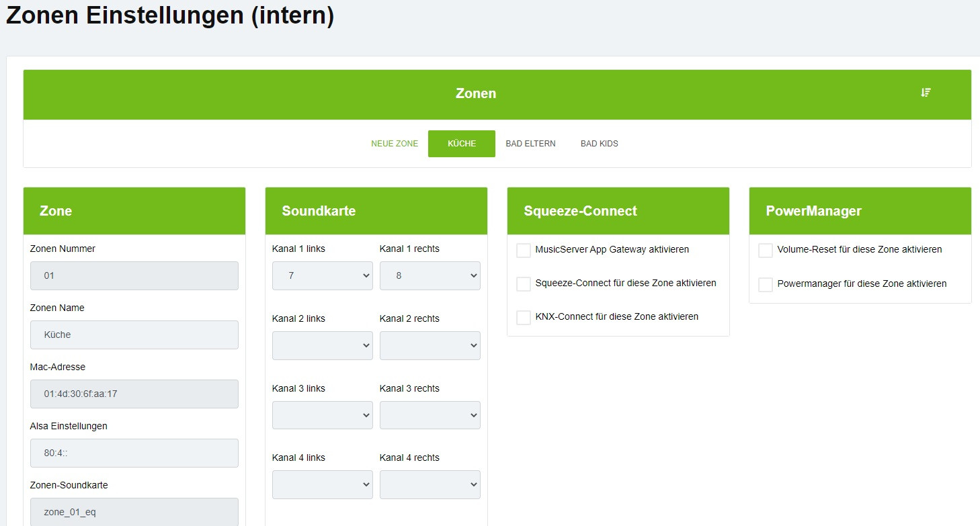Image resolution: width=980 pixels, height=526 pixels.
Task: Select the Küche zone tab
Action: point(462,144)
